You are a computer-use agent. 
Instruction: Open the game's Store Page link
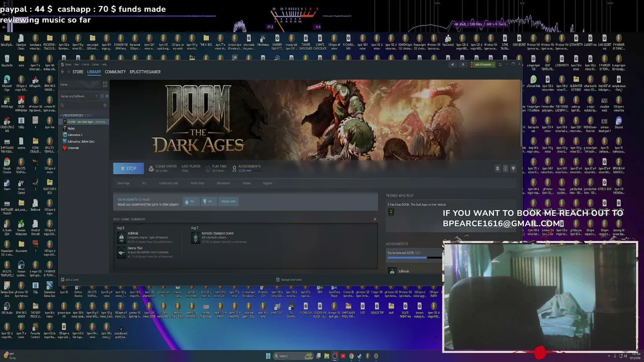point(123,183)
